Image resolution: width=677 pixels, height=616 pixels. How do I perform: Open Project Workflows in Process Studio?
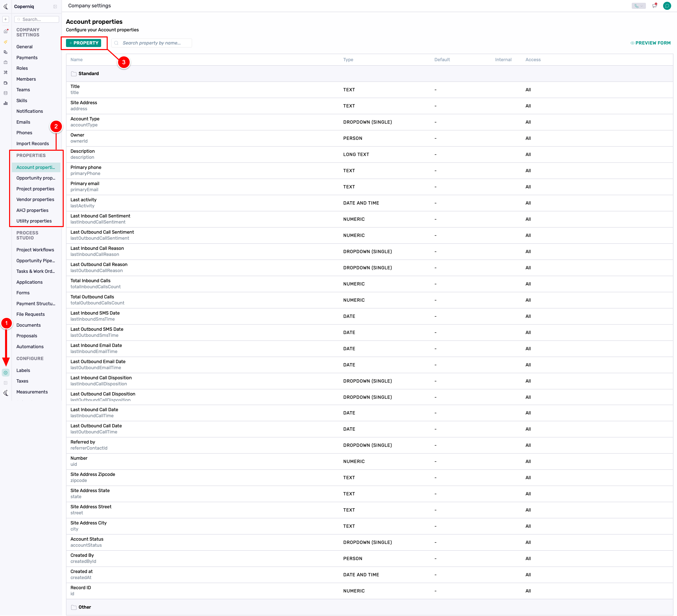click(35, 250)
